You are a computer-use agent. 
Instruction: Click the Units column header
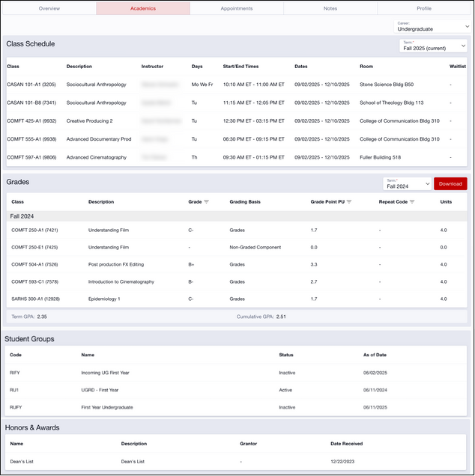point(446,202)
